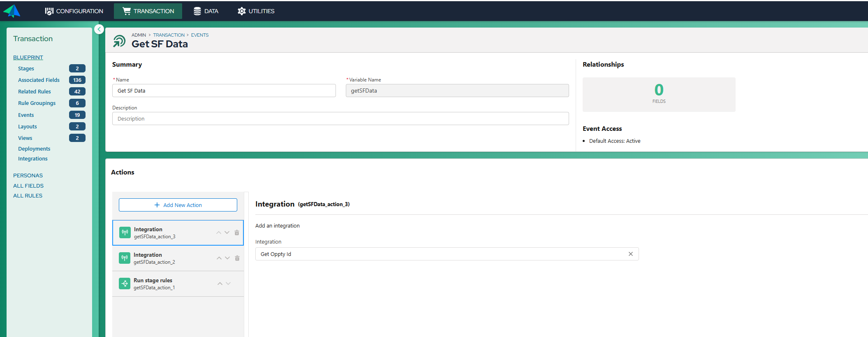Go to the ADMIN breadcrumb
This screenshot has width=868, height=337.
[139, 35]
